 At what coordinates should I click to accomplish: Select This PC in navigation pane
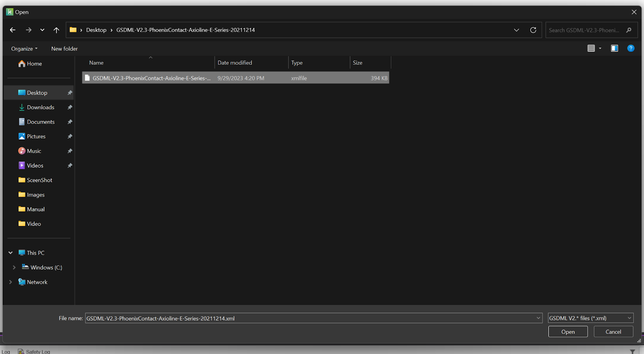click(x=31, y=253)
